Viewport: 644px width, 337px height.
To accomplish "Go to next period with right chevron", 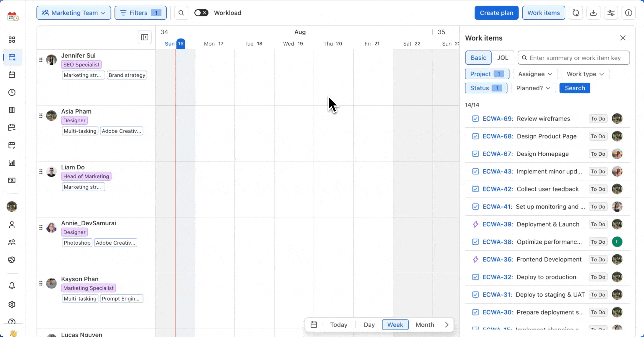I will (x=447, y=325).
